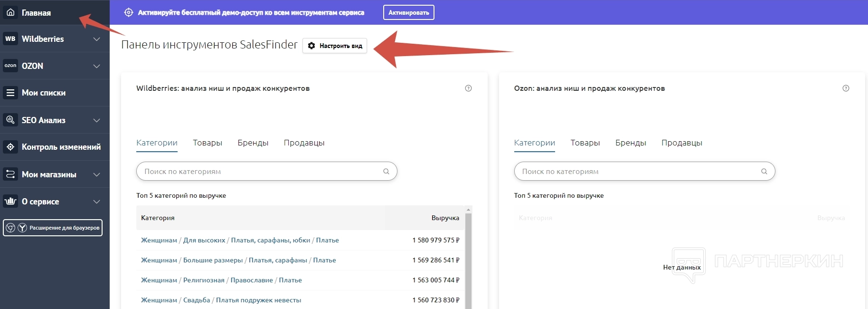Click the Мои списки list icon
The width and height of the screenshot is (868, 309).
tap(10, 93)
